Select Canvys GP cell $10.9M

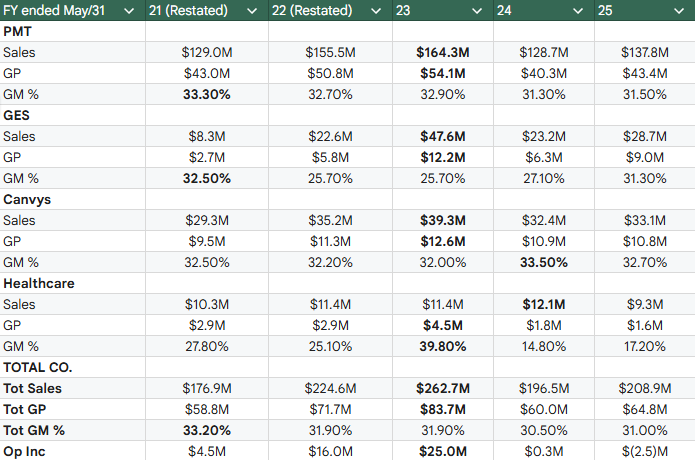(x=544, y=241)
